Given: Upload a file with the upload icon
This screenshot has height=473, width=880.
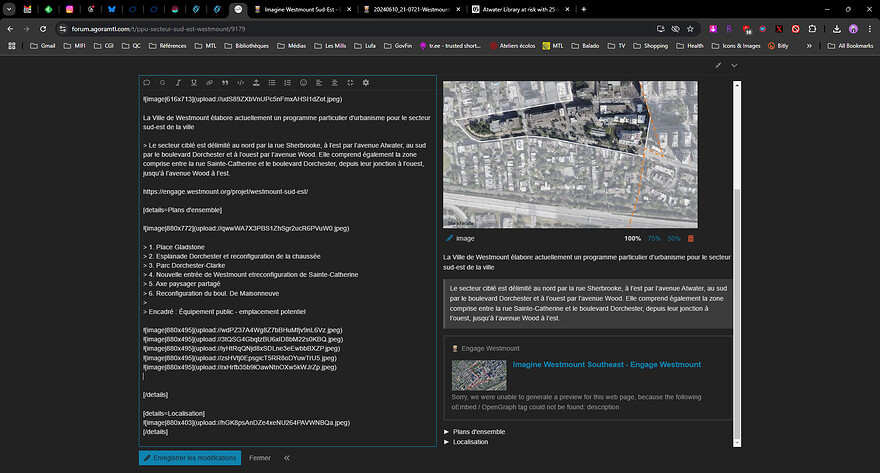Looking at the screenshot, I should [256, 82].
